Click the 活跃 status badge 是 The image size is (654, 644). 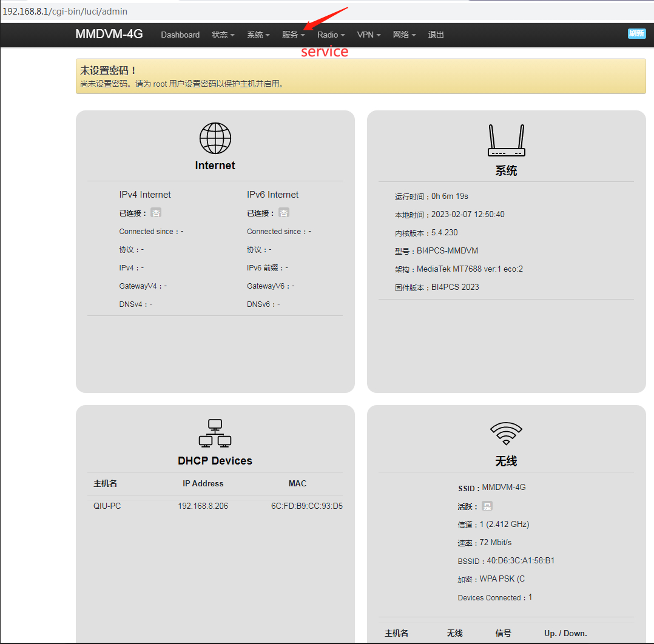coord(487,506)
